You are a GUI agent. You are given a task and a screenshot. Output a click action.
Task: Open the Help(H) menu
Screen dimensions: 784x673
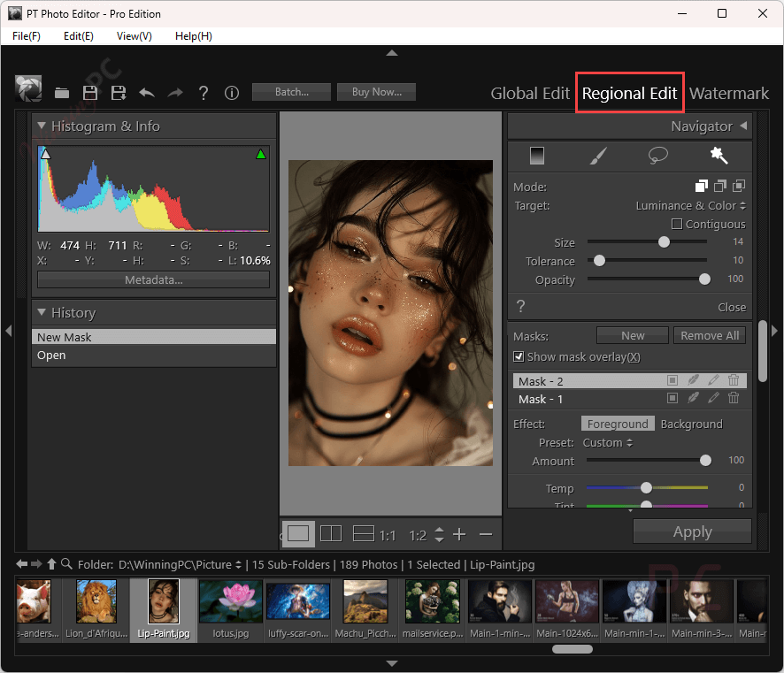coord(194,36)
